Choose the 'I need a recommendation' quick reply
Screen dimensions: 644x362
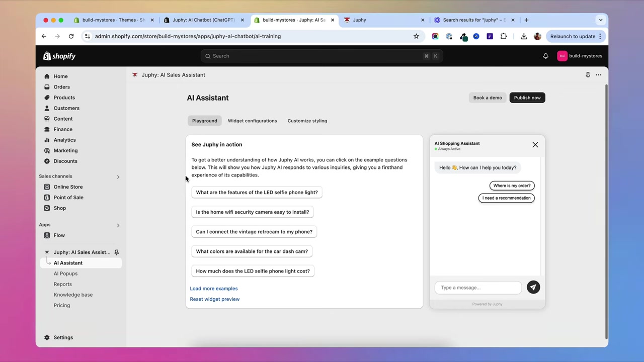point(506,198)
